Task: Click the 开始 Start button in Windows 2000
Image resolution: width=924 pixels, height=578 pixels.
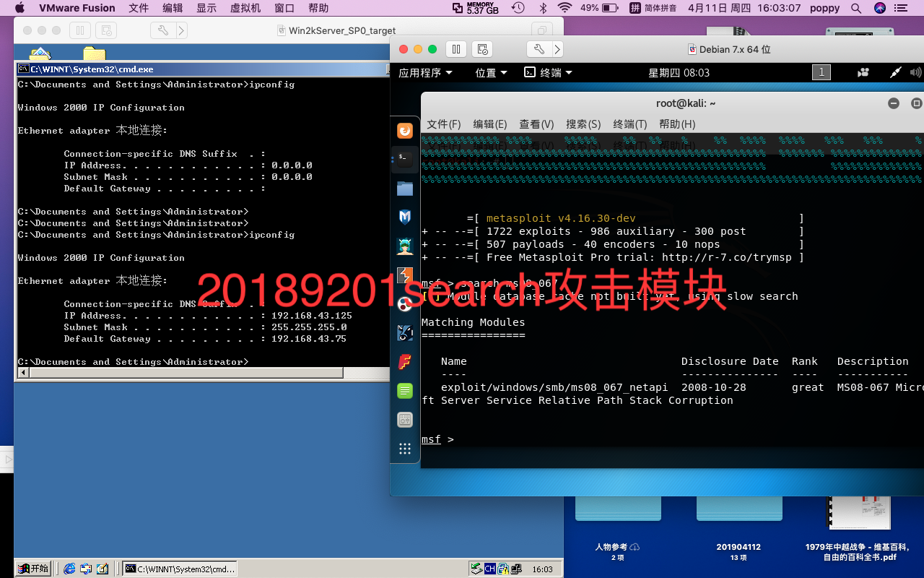Action: click(33, 569)
